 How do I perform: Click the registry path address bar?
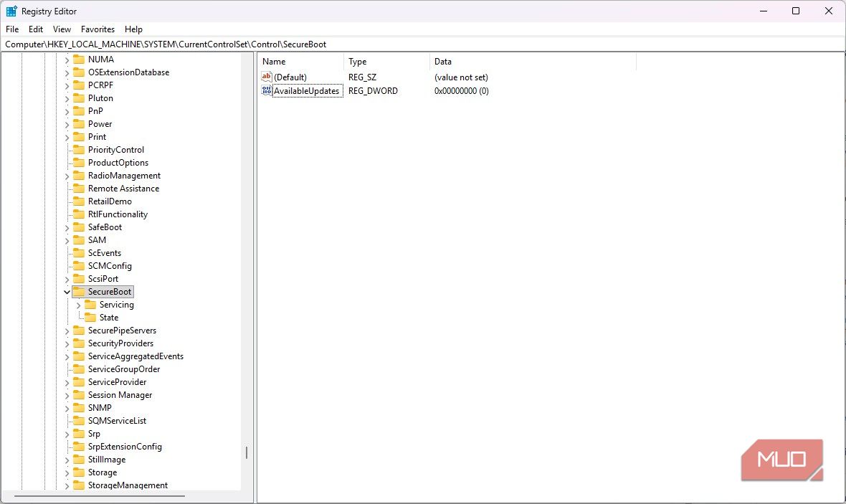click(423, 44)
